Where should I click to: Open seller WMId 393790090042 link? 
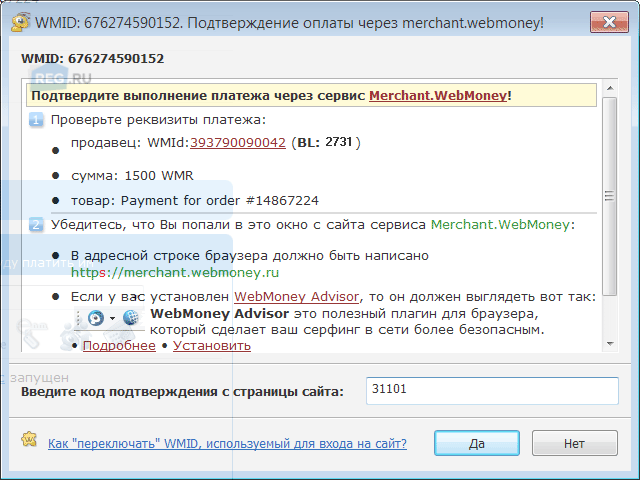tap(238, 142)
